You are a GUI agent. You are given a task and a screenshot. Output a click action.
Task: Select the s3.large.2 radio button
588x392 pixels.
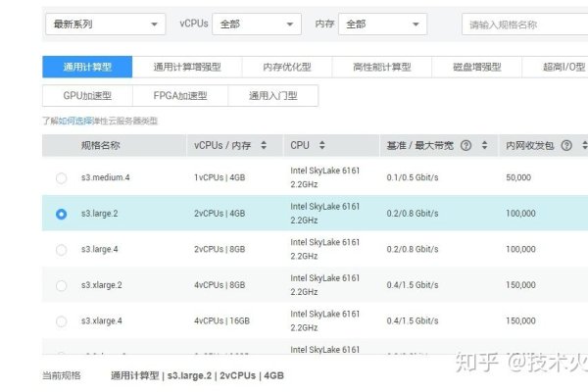[x=61, y=214]
